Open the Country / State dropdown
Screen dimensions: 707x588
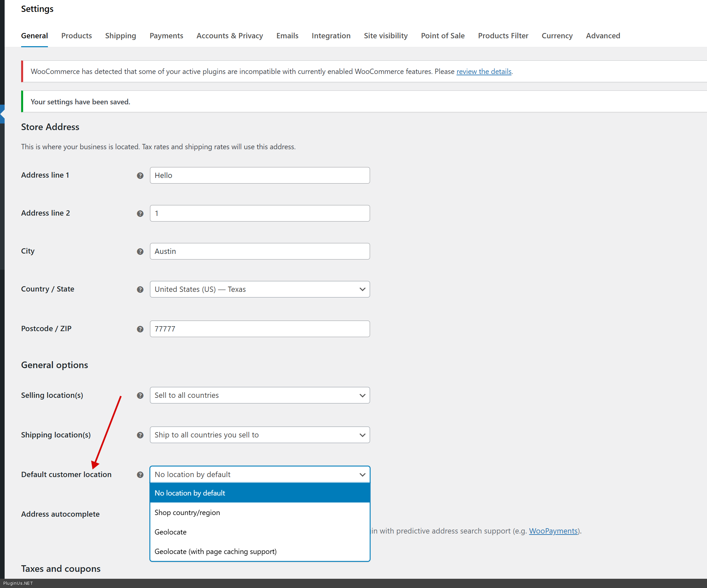pyautogui.click(x=260, y=289)
